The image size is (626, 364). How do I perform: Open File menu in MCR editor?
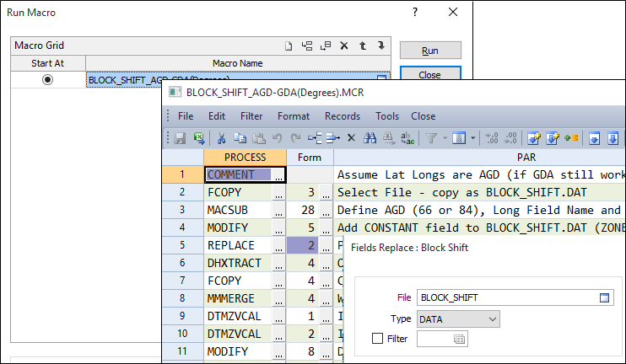point(186,116)
